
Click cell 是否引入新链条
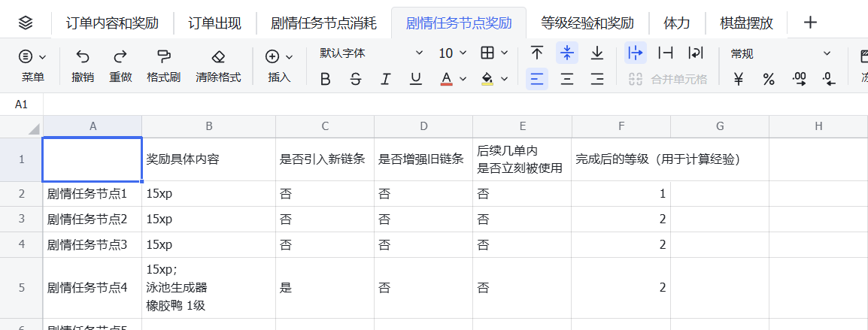(x=325, y=159)
